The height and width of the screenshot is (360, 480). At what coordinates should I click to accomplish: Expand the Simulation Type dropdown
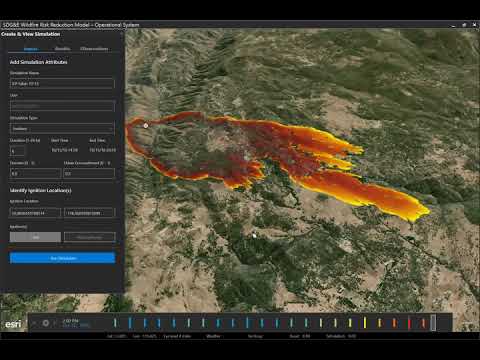[x=62, y=128]
